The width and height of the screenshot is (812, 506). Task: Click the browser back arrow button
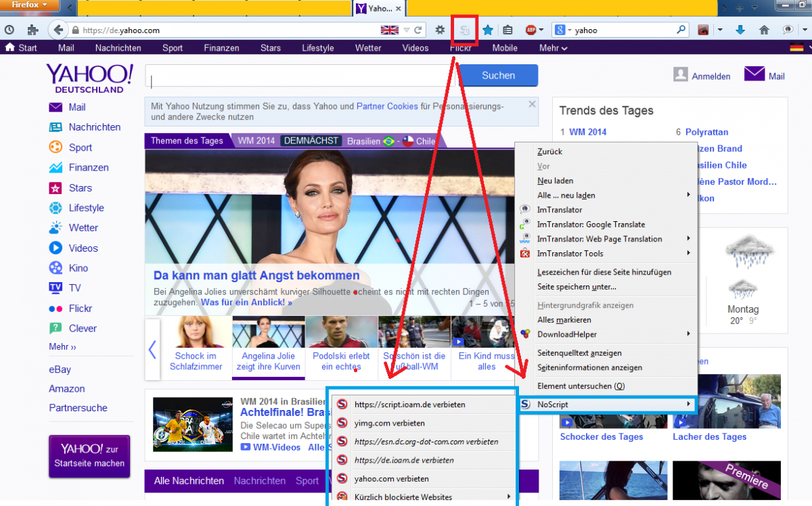(58, 30)
